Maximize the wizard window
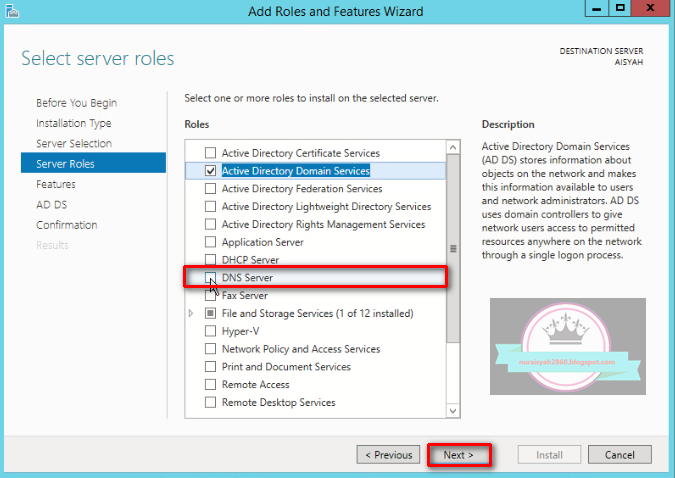Viewport: 675px width, 478px height. pyautogui.click(x=620, y=8)
